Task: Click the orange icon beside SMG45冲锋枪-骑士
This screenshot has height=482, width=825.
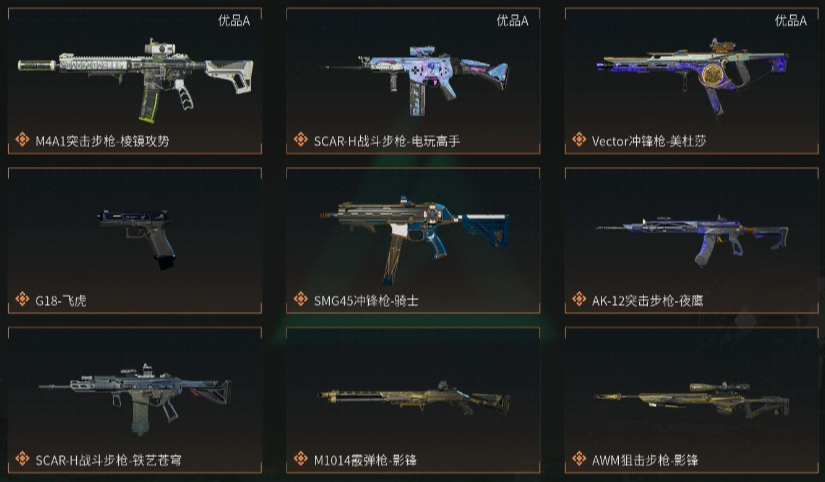Action: [x=300, y=299]
